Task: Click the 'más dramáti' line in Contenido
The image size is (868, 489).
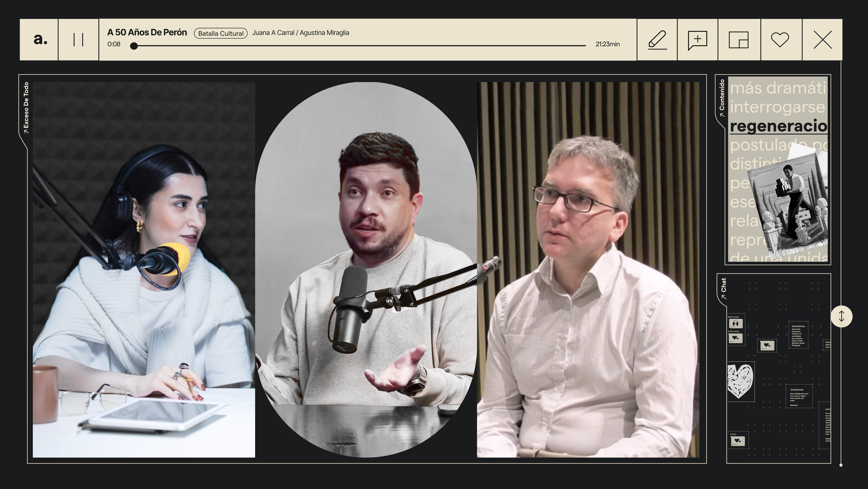Action: point(779,88)
